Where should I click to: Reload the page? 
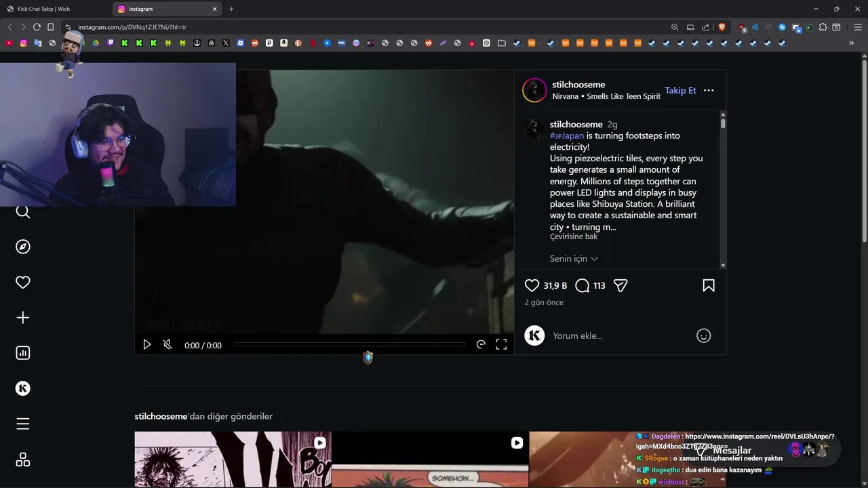click(37, 27)
